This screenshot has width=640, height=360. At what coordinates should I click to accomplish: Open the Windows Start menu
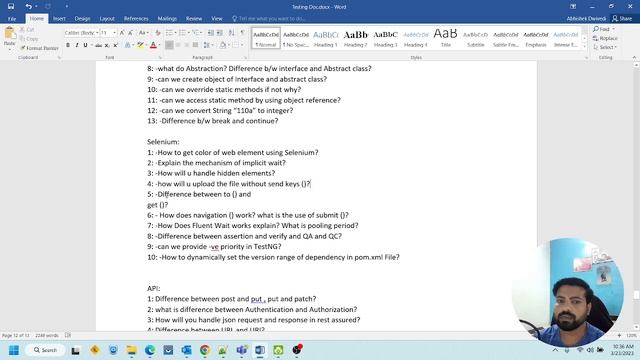click(x=14, y=350)
